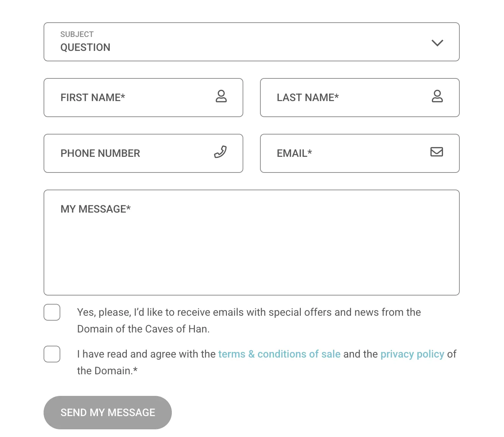The height and width of the screenshot is (437, 504).
Task: Focus the First Name input field
Action: point(132,98)
